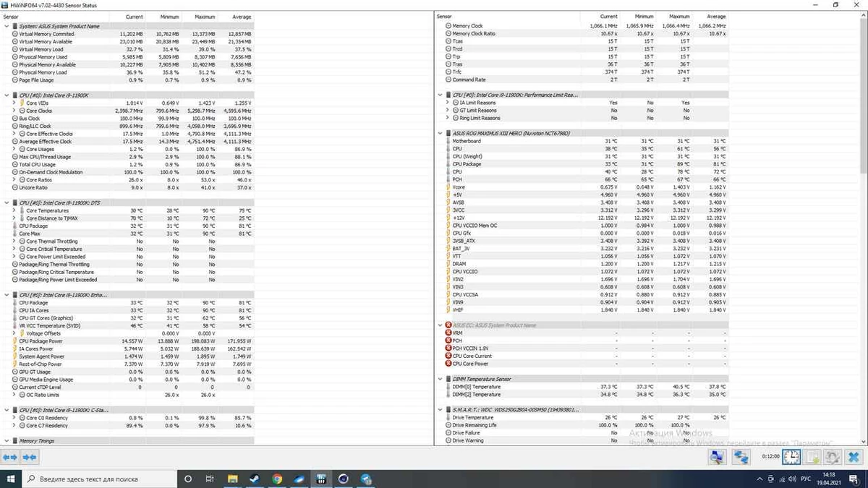Open Google Chrome from the taskbar
This screenshot has height=488, width=868.
277,479
